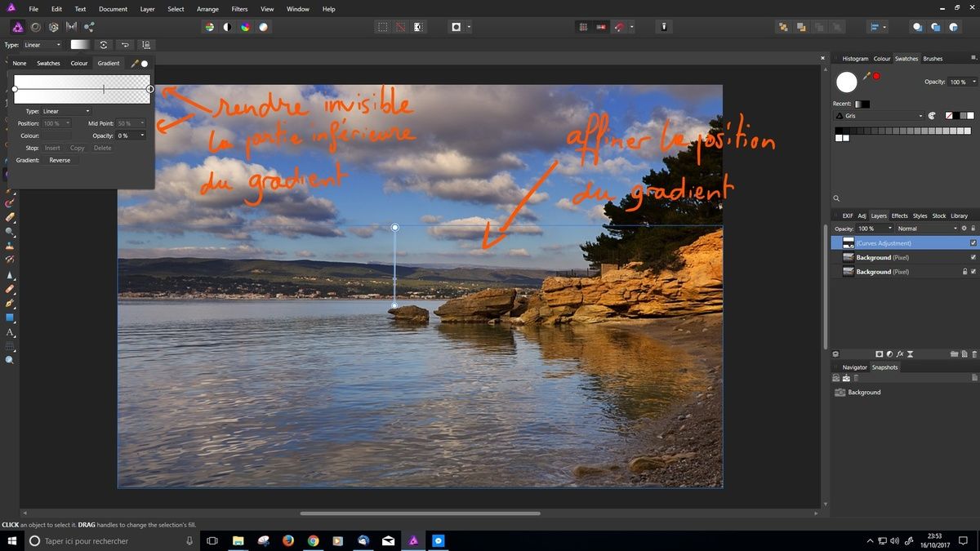
Task: Open the gradient Type Linear dropdown
Action: (65, 110)
